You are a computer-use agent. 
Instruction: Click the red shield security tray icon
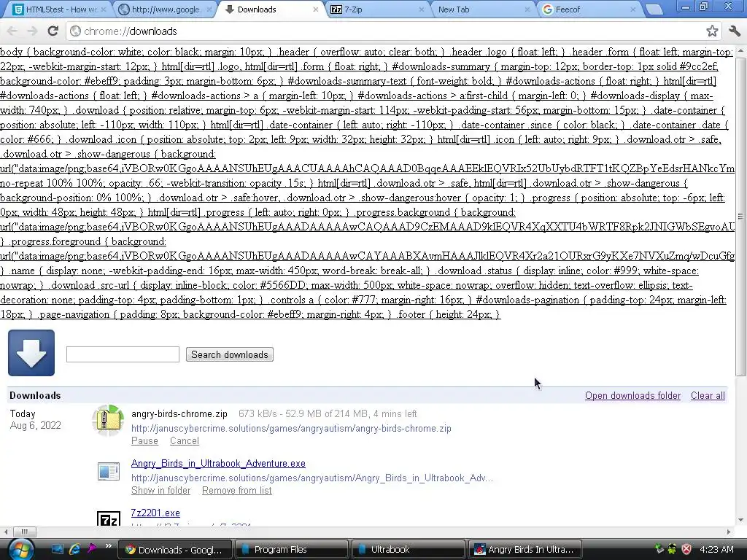(686, 549)
